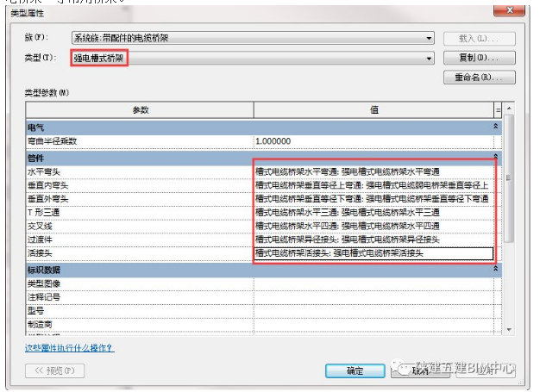Close the 类型属性 dialog
Screen dimensions: 540x392
pyautogui.click(x=509, y=10)
